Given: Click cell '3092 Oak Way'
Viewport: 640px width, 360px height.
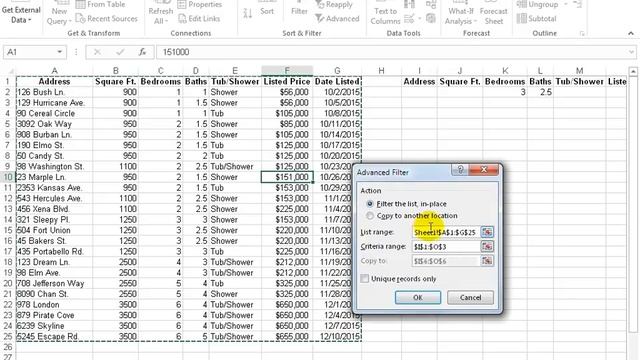Looking at the screenshot, I should tap(54, 124).
